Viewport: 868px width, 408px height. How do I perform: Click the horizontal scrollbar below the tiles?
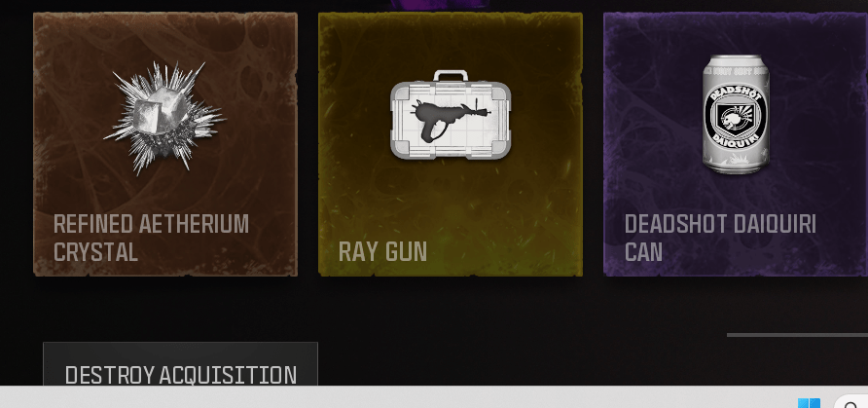(797, 335)
